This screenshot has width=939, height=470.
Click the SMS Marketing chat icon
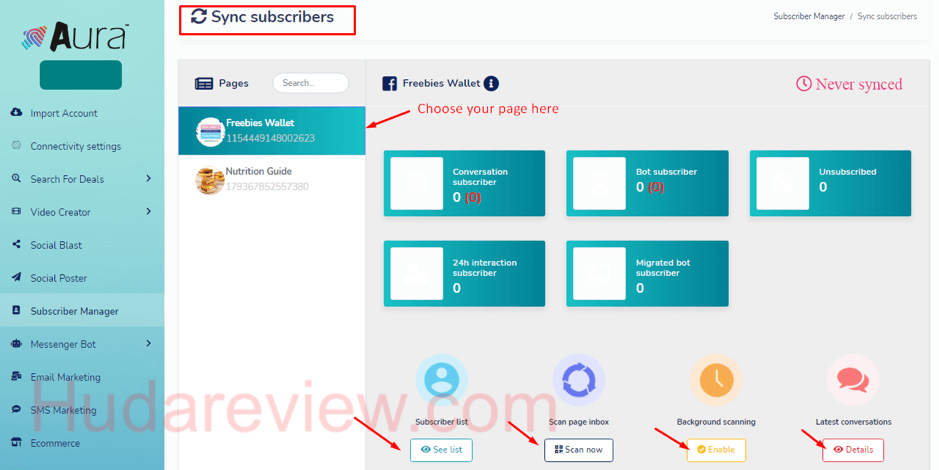17,410
